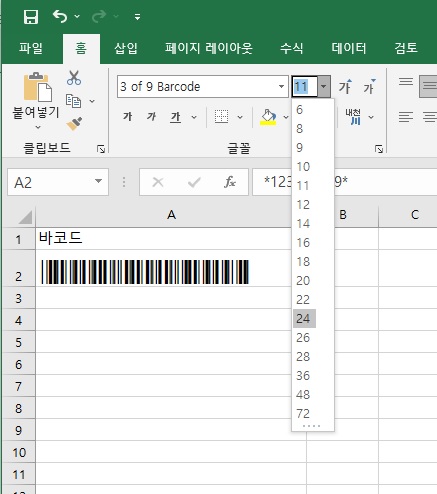Expand the Name Box dropdown arrow
Viewport: 437px width, 494px height.
pos(98,181)
